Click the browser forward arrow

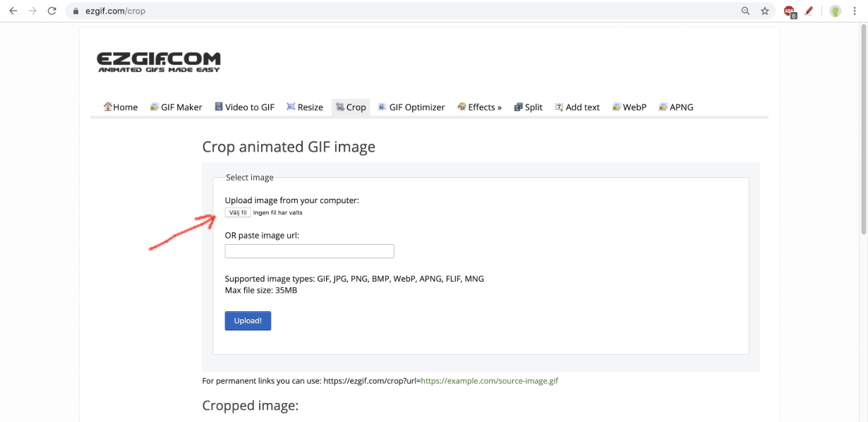[x=32, y=11]
